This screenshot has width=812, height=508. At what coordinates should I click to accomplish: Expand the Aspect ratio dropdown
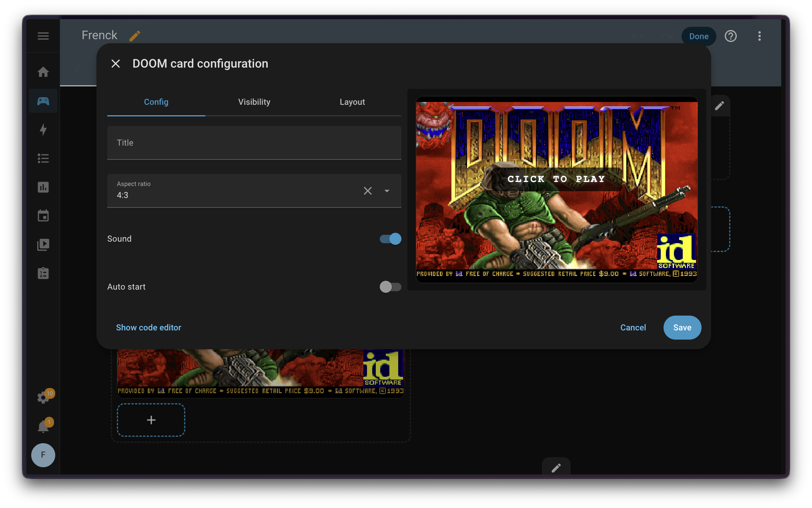387,191
